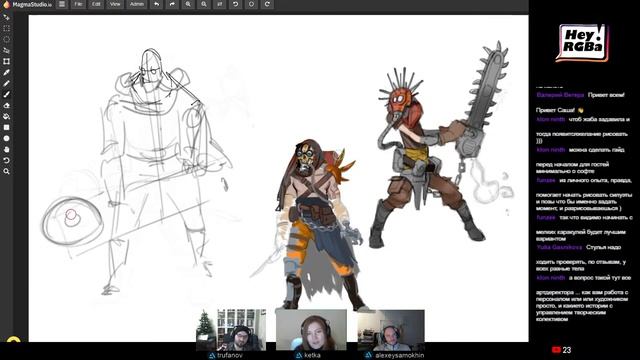
Task: Select the paint bucket fill tool
Action: [6, 117]
